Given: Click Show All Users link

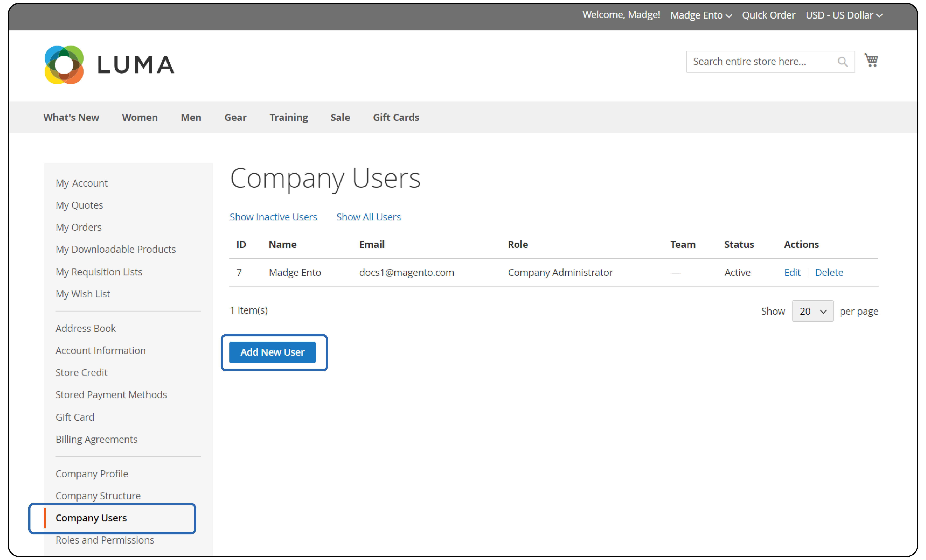Looking at the screenshot, I should pyautogui.click(x=368, y=217).
